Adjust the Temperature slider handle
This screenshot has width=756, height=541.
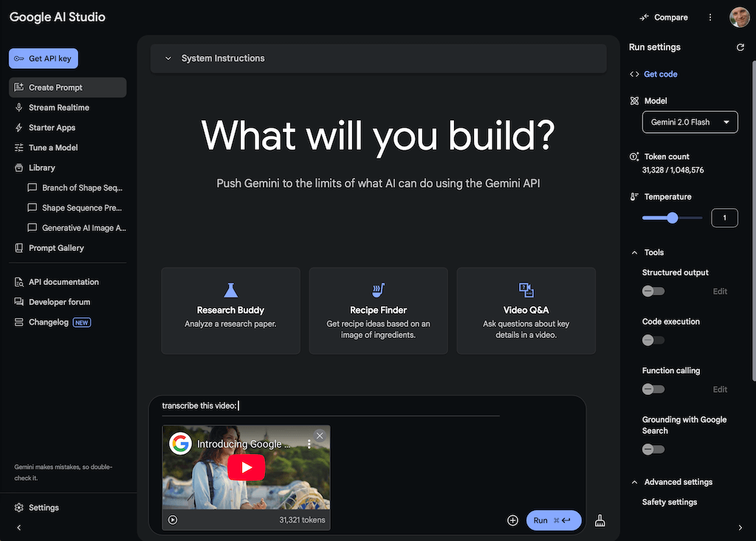[672, 218]
